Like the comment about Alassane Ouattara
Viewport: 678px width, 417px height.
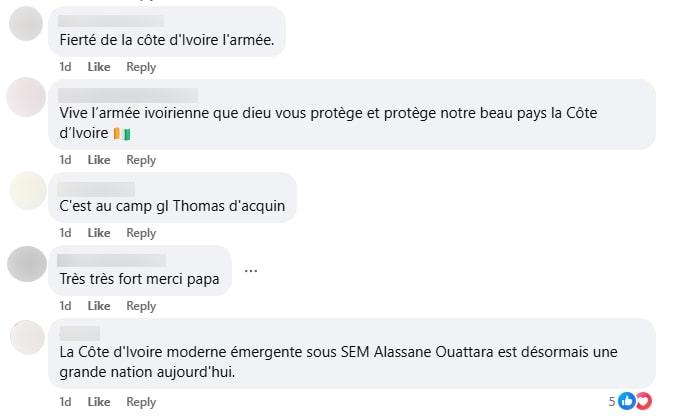99,402
